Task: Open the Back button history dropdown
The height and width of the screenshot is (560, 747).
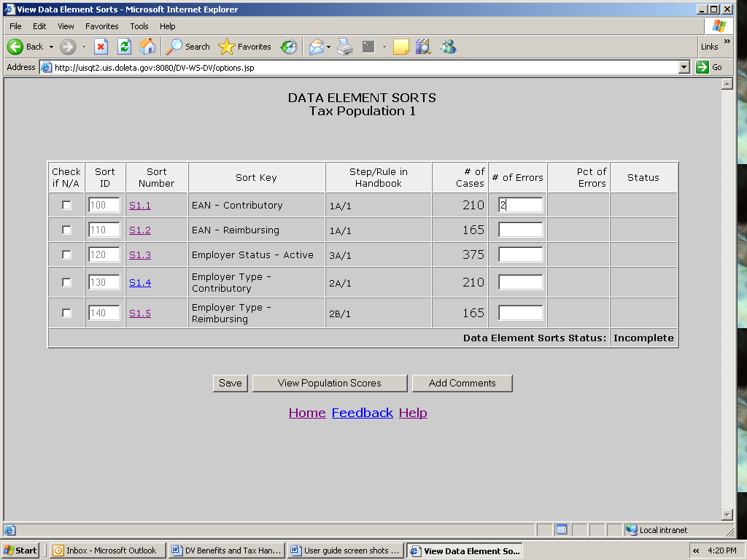Action: click(x=51, y=47)
